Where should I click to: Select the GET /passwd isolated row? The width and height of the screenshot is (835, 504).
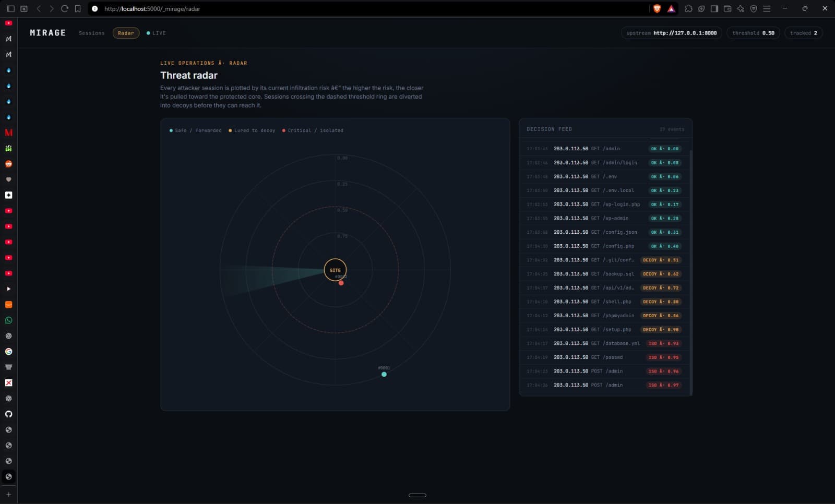604,357
